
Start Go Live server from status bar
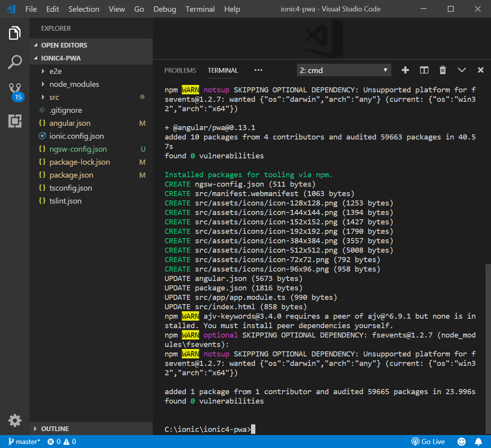428,442
